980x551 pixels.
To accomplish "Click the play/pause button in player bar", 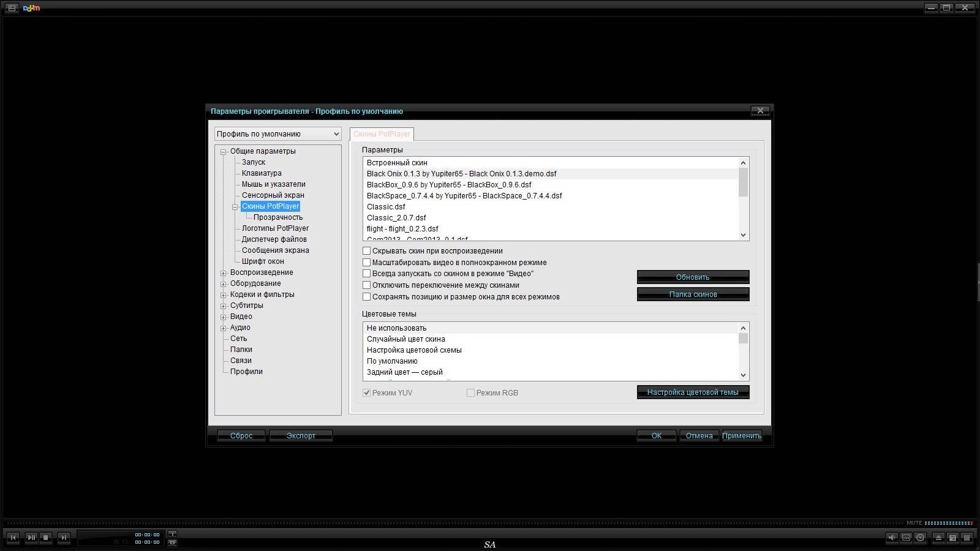I will point(31,538).
